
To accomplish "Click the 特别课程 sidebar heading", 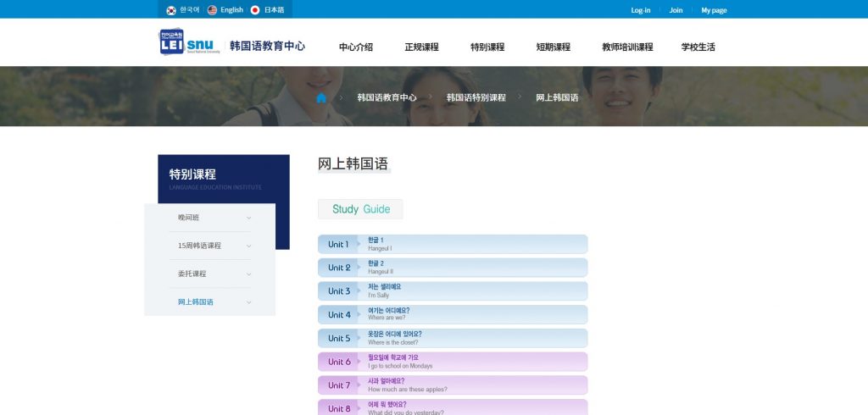I will click(x=192, y=174).
